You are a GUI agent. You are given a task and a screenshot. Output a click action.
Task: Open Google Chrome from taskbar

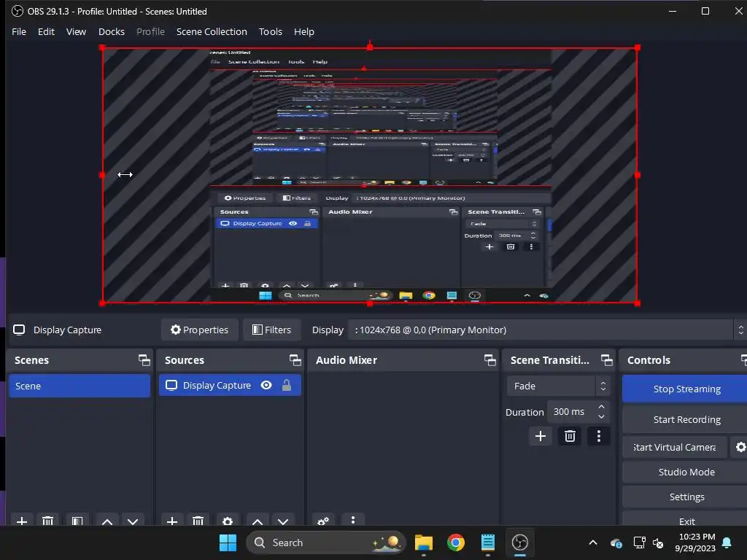[x=456, y=542]
